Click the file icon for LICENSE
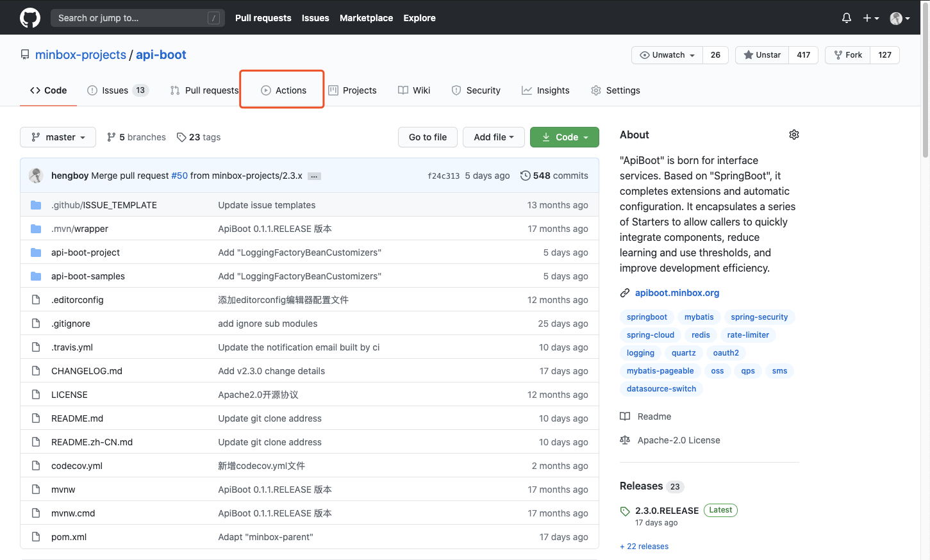The image size is (930, 560). tap(36, 395)
